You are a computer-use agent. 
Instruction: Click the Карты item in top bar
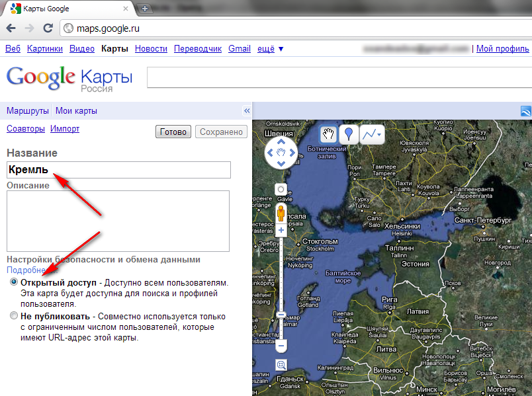(114, 49)
